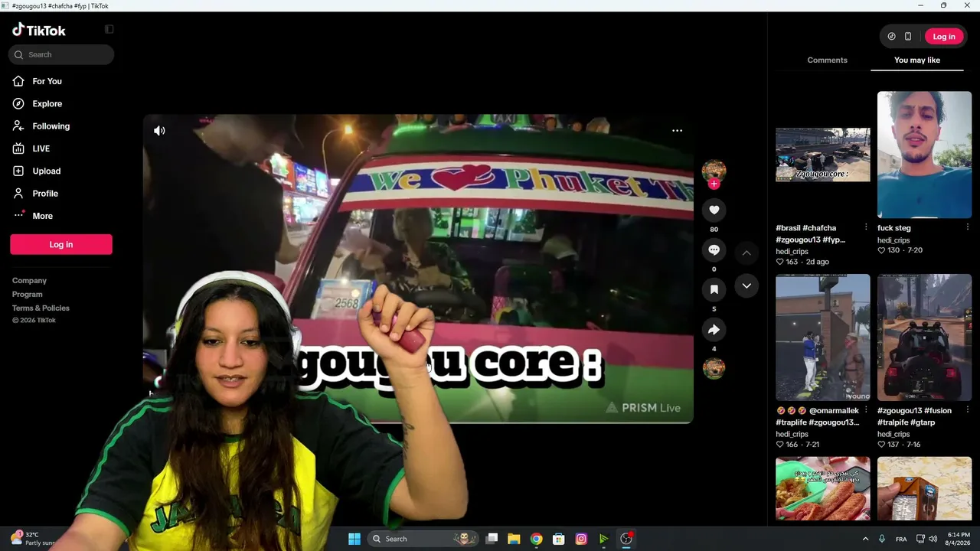Open the #fusion buggy video thumbnail
This screenshot has height=551, width=980.
[x=924, y=337]
